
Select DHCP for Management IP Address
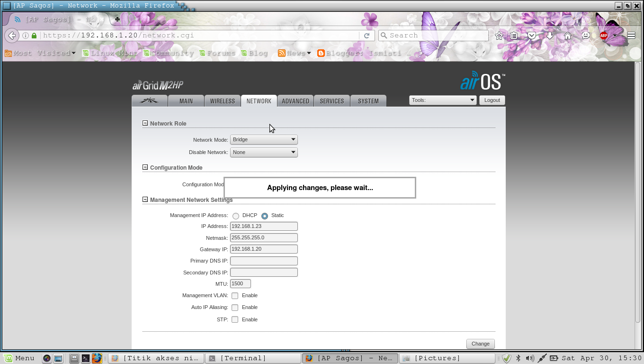tap(236, 215)
